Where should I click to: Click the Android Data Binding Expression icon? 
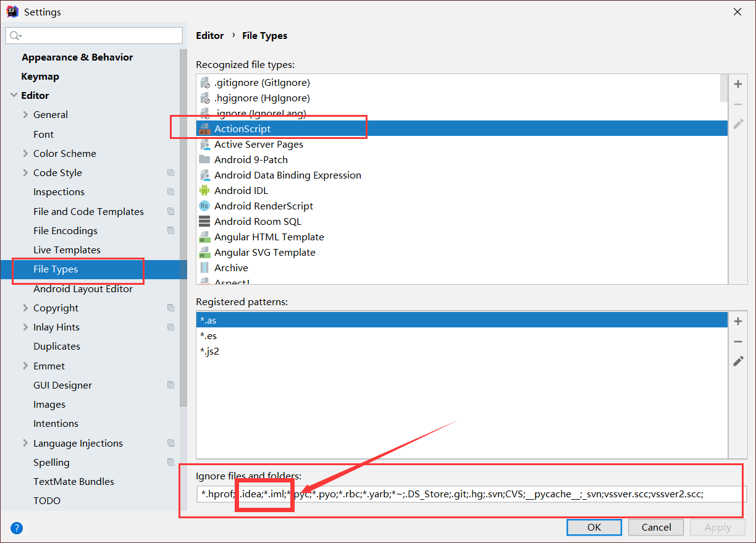(204, 175)
